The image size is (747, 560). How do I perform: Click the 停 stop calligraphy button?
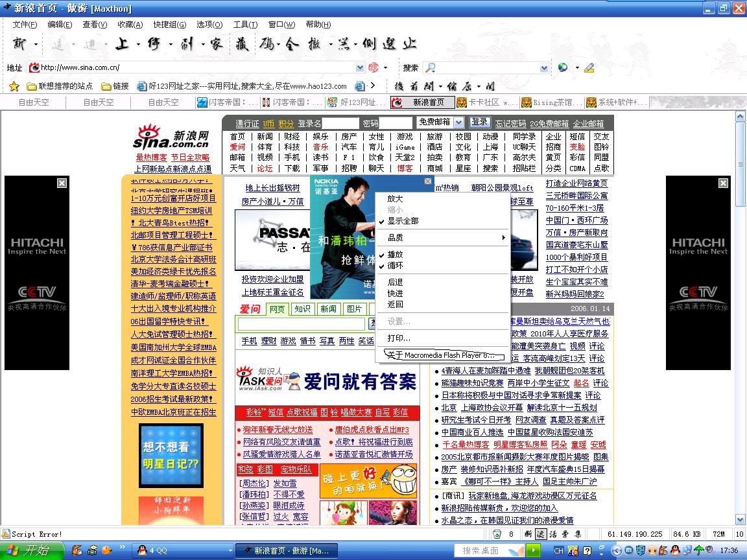(154, 44)
